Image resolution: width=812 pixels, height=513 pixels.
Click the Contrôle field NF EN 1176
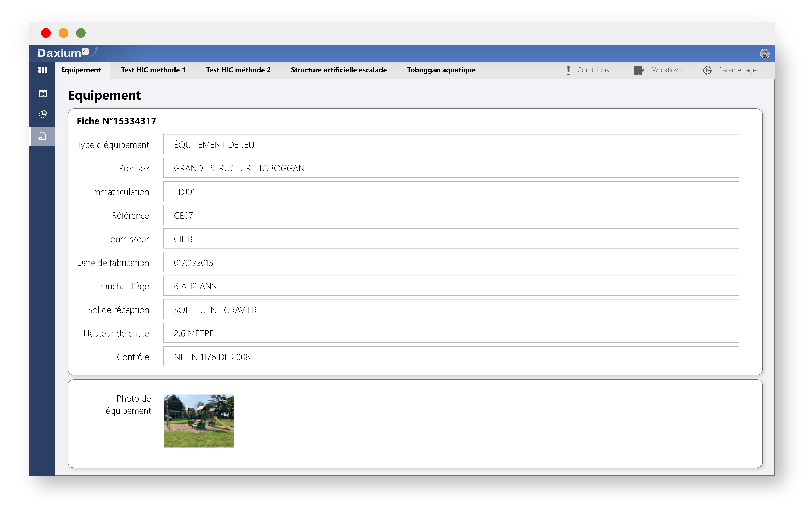coord(451,357)
